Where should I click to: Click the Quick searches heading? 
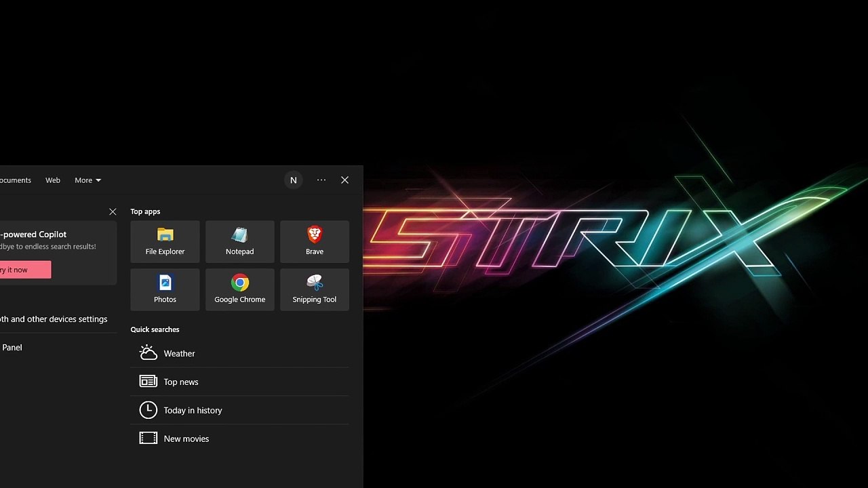point(155,329)
